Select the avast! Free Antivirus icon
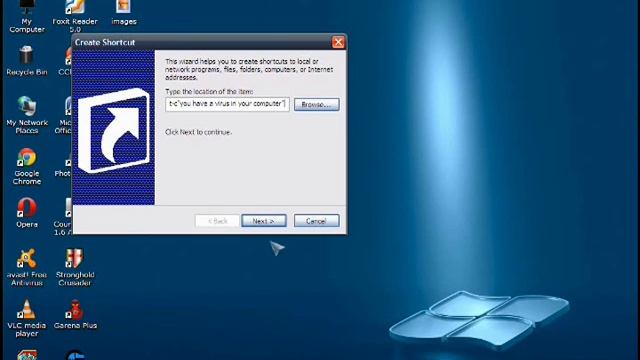Screen dimensions: 640x360 [x=27, y=267]
